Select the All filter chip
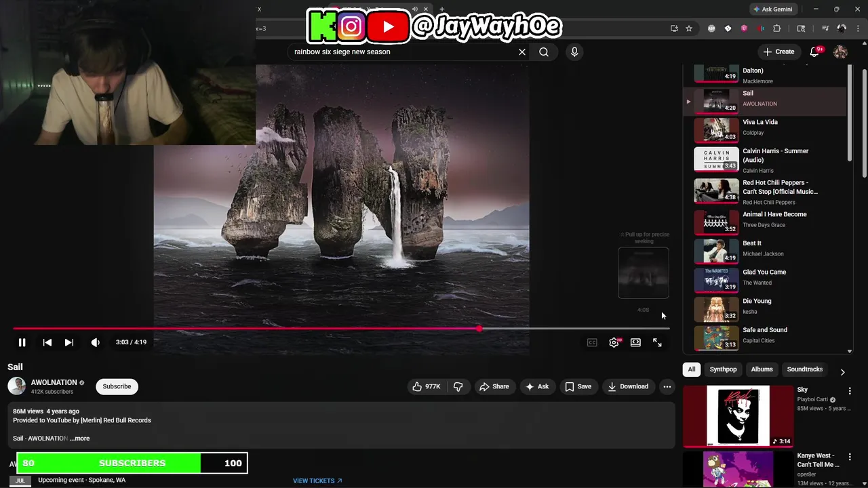This screenshot has height=488, width=868. (692, 369)
